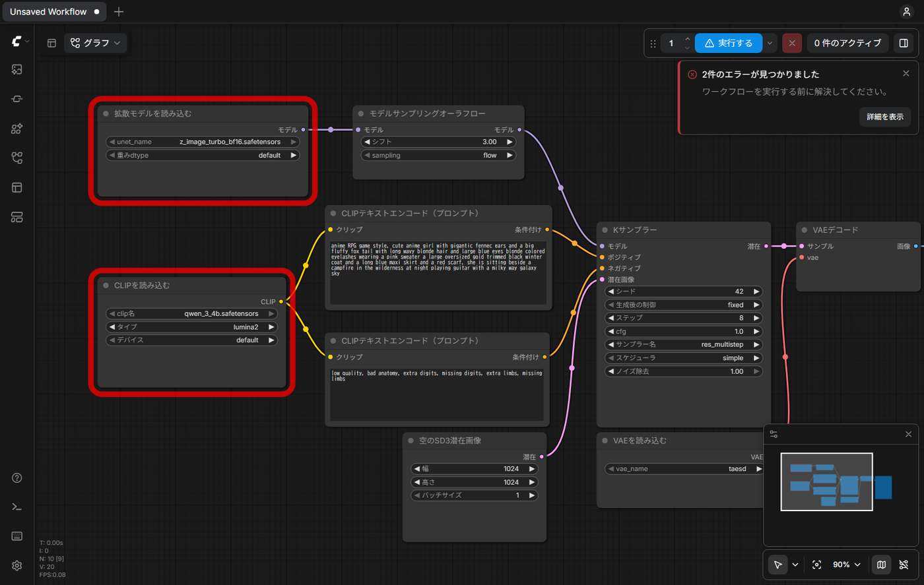Click the 詳細を表示 button

tap(885, 117)
